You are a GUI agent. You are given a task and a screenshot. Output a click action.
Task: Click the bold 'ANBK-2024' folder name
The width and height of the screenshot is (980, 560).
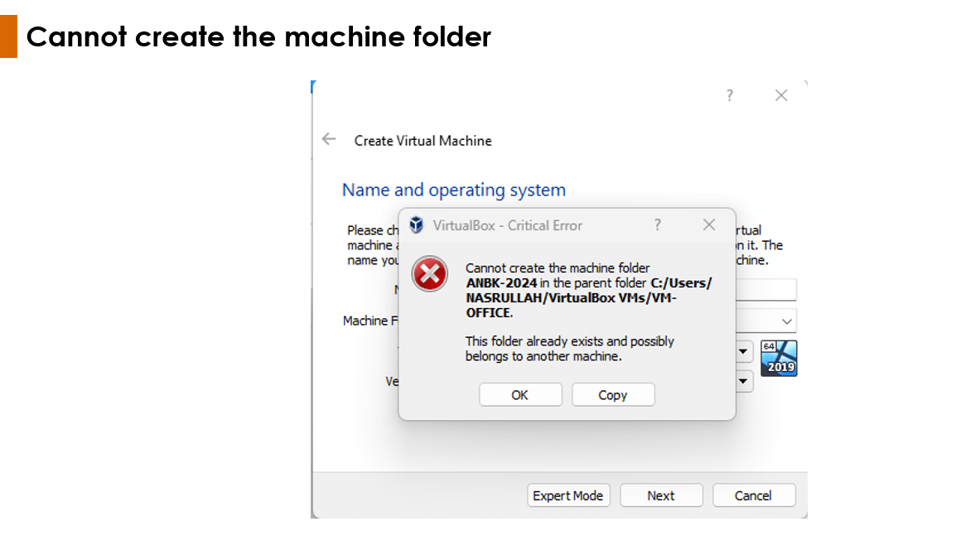(501, 283)
